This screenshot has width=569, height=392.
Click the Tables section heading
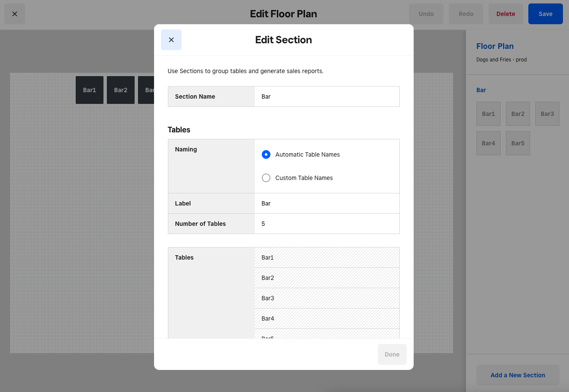[179, 130]
